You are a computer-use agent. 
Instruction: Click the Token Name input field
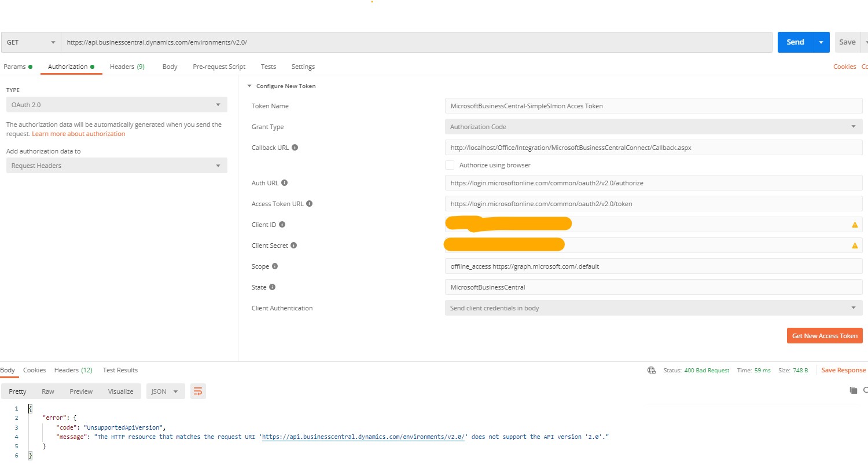click(653, 106)
